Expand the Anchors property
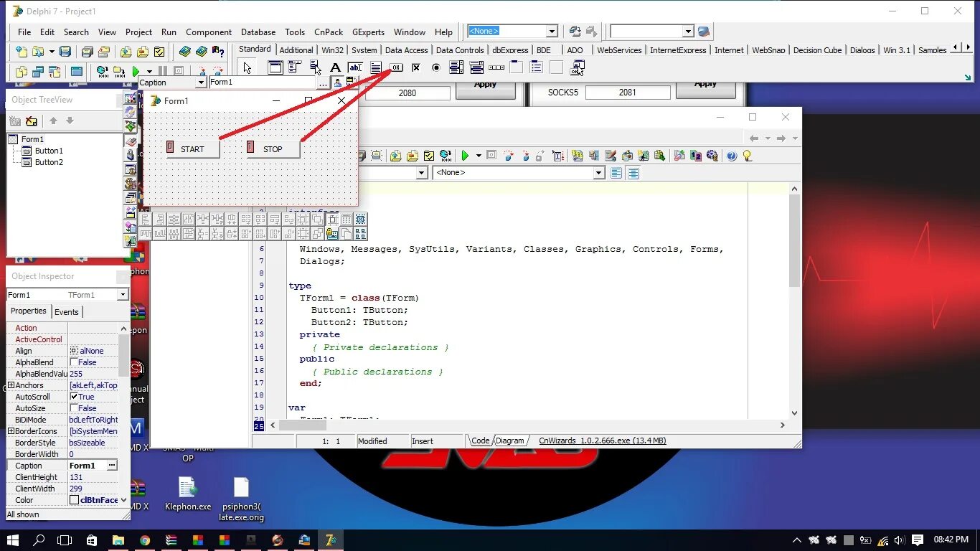Viewport: 980px width, 551px height. [11, 385]
